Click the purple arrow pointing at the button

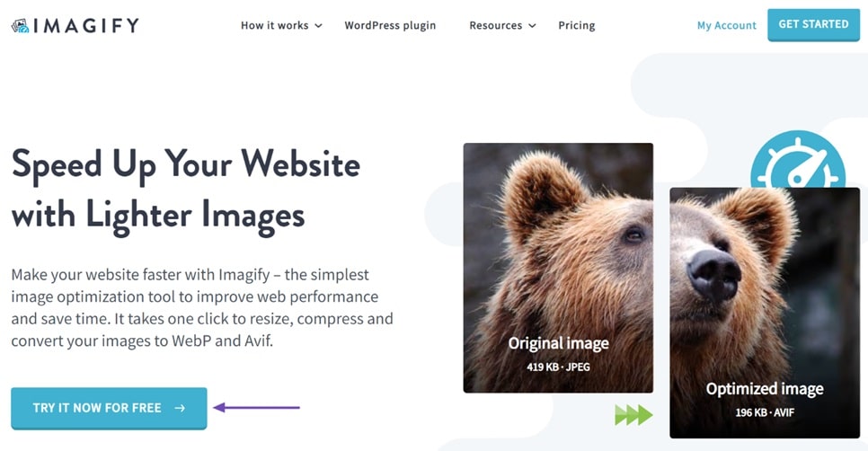257,408
